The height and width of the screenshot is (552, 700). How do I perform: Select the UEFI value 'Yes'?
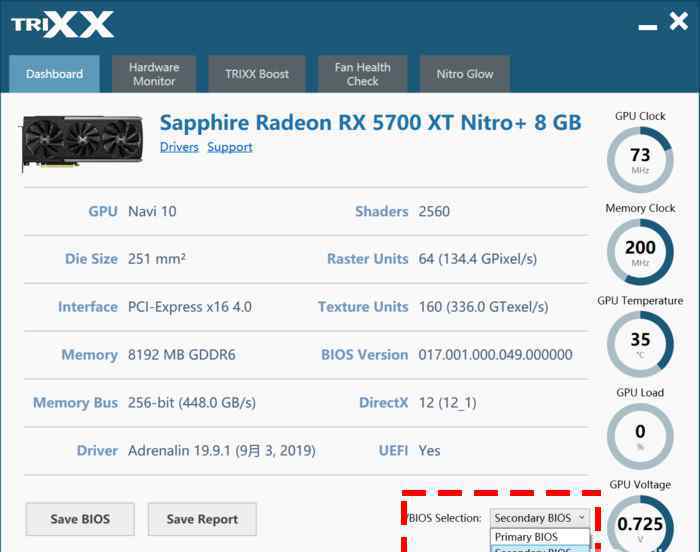click(429, 450)
